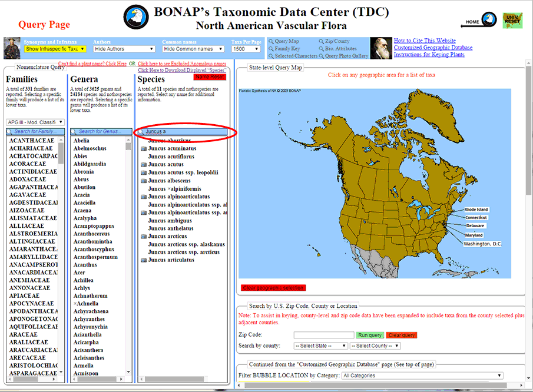Click How to Cite This Website link

[425, 41]
